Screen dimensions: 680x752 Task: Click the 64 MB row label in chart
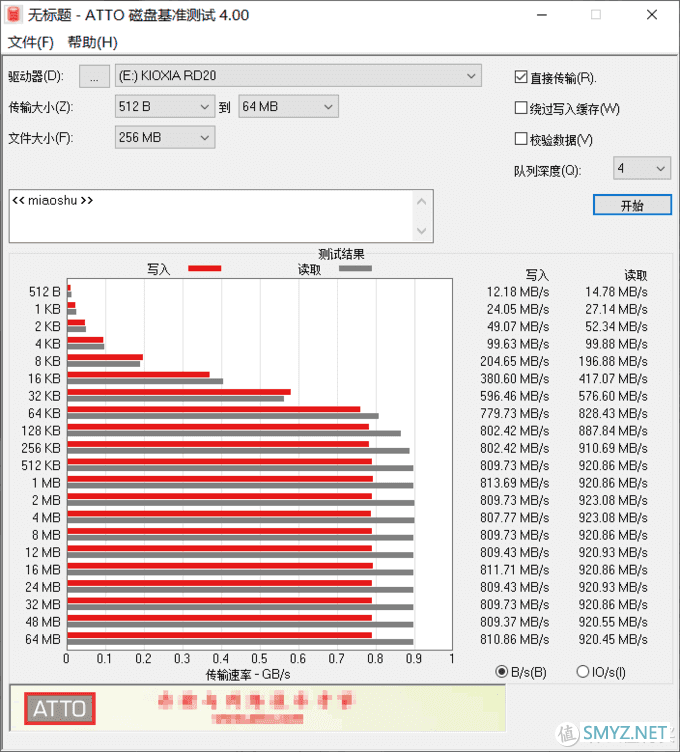(x=43, y=639)
